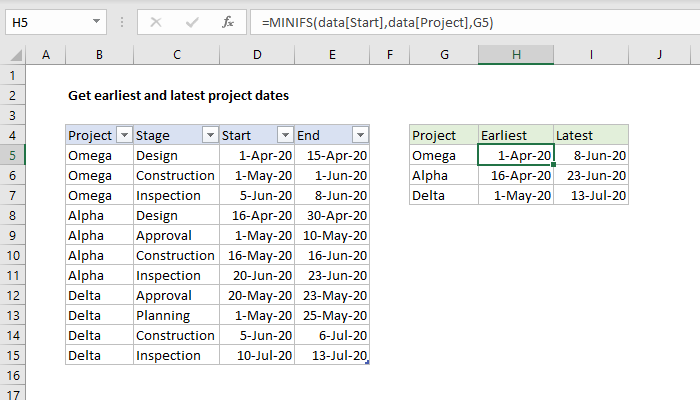
Task: Expand the Name Box dropdown arrow
Action: click(x=96, y=22)
